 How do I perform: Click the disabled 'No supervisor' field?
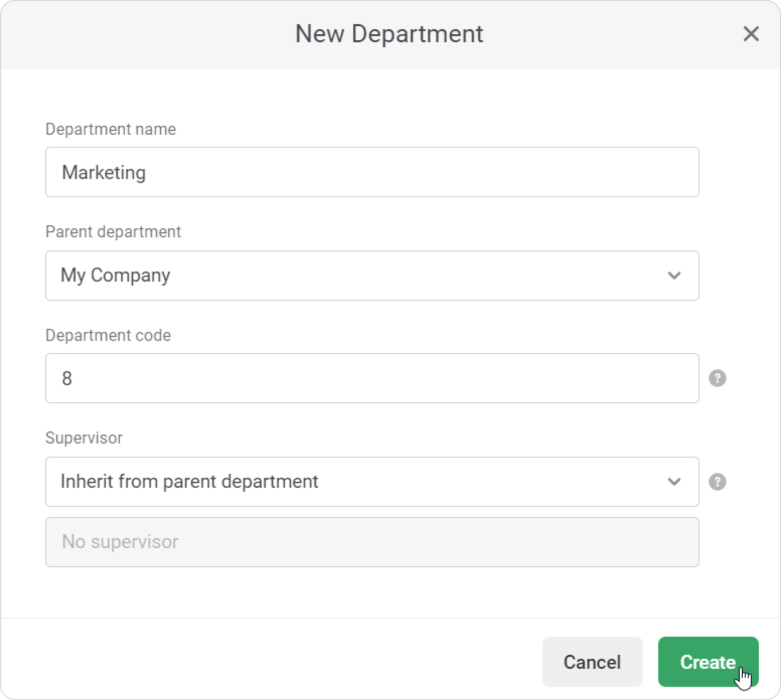371,542
